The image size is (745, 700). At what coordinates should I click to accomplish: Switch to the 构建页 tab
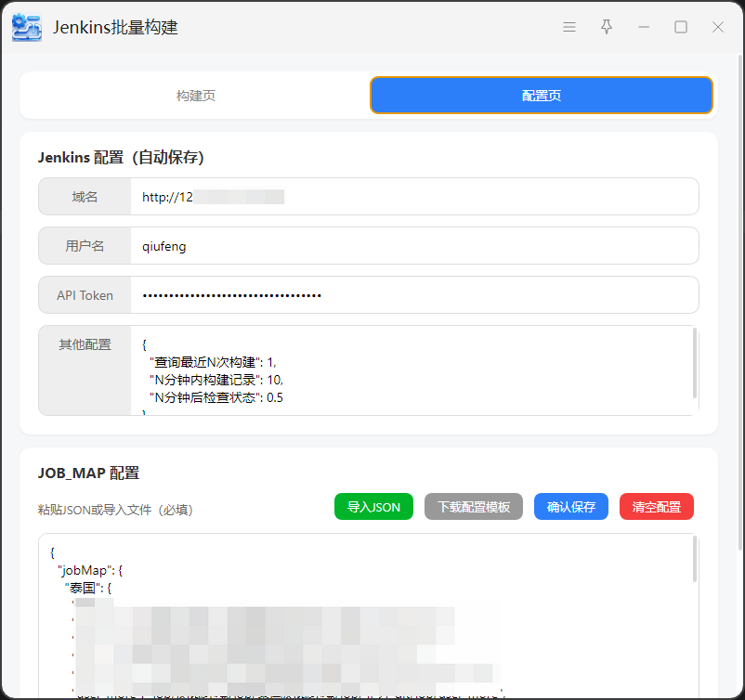coord(196,96)
